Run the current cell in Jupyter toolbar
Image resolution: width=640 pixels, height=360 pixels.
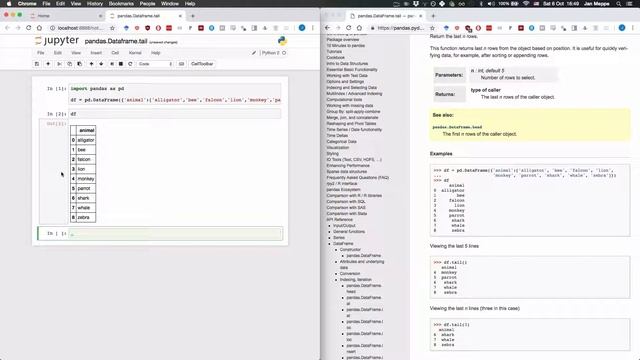[112, 64]
